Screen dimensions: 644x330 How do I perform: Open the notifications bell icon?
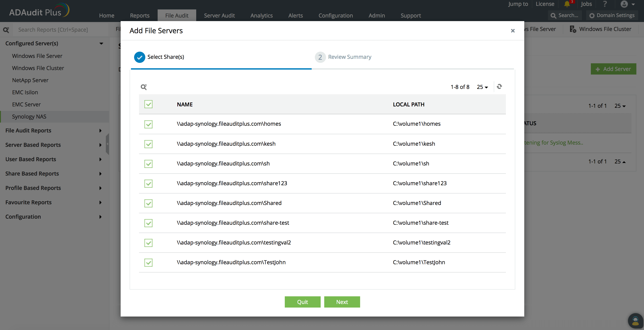[567, 4]
